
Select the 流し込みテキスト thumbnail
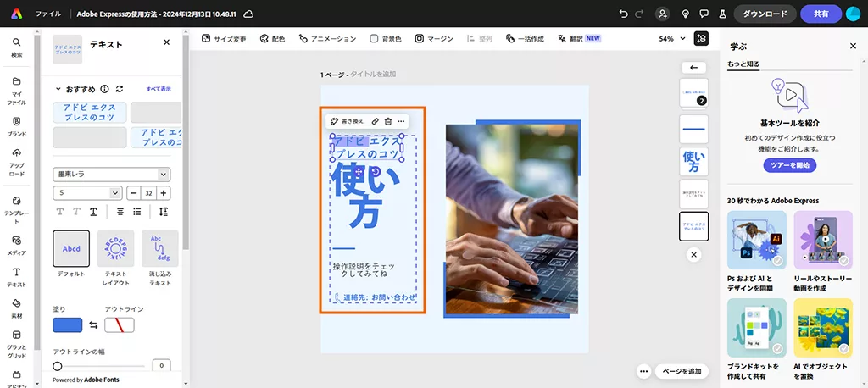[160, 248]
